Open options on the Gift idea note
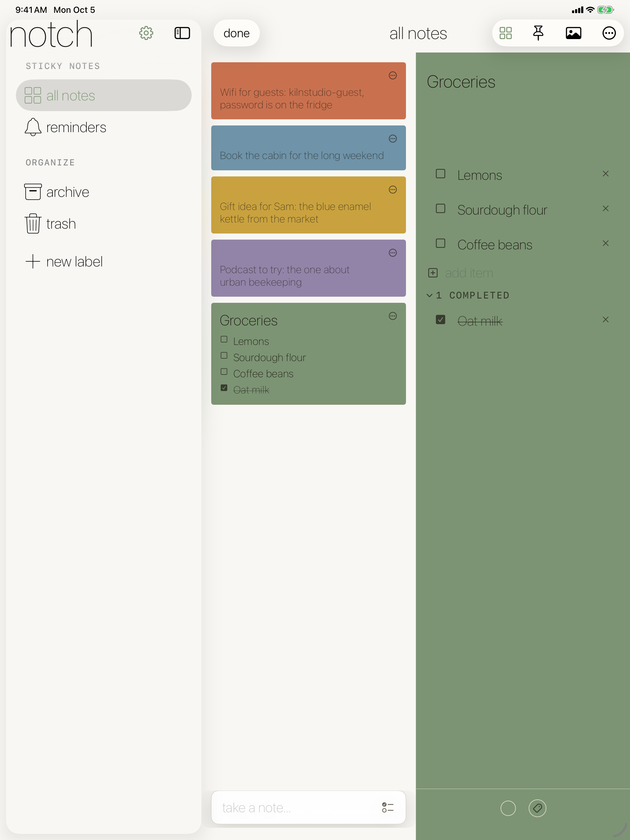630x840 pixels. [x=393, y=190]
